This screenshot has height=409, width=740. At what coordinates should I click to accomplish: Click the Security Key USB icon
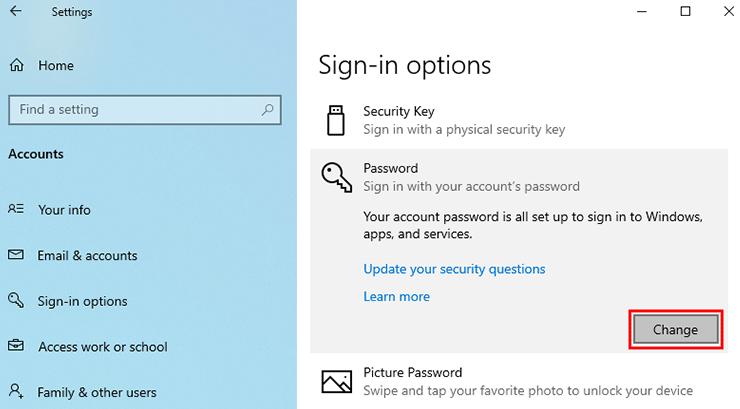coord(336,120)
